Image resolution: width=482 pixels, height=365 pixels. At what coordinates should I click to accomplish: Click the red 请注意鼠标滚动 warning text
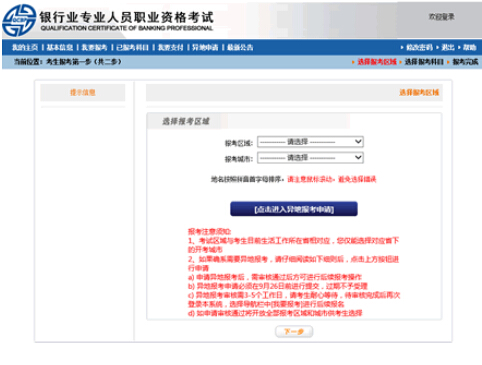point(332,179)
